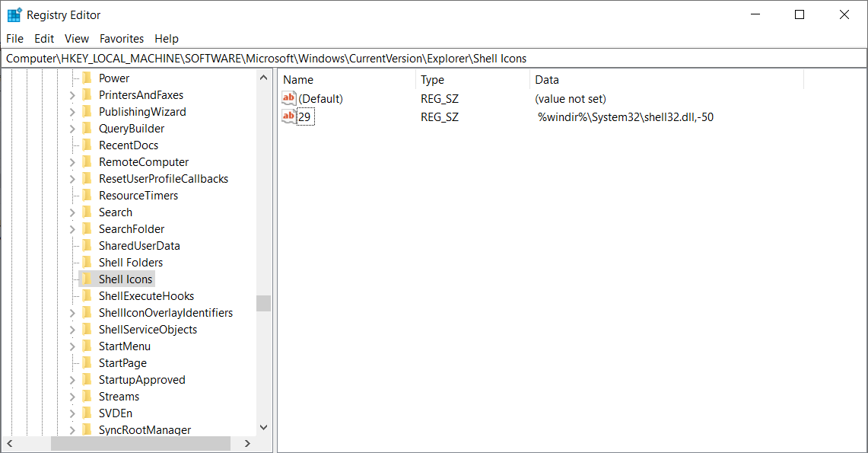This screenshot has height=453, width=868.
Task: Expand the ShellIconOverlayIdentifiers key
Action: coord(72,313)
